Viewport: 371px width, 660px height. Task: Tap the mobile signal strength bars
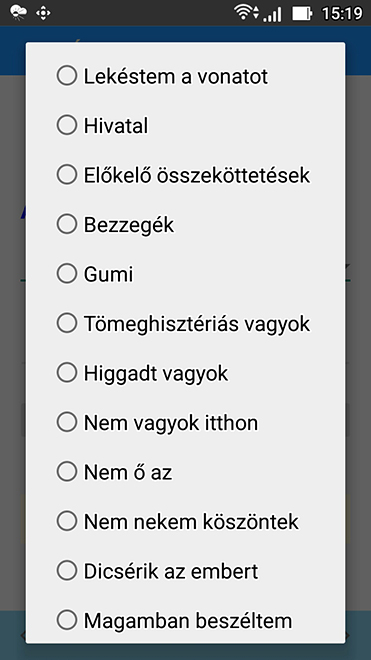click(x=272, y=14)
